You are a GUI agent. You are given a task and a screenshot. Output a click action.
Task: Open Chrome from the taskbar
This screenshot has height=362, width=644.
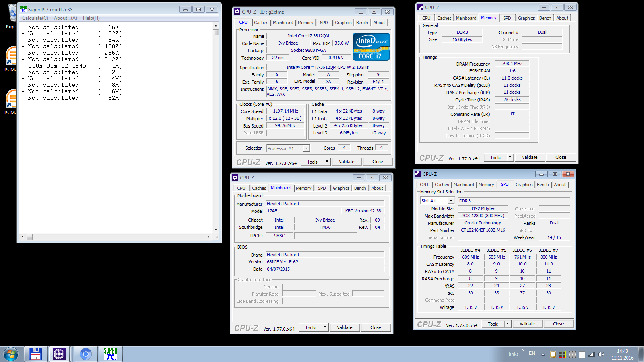(85, 354)
